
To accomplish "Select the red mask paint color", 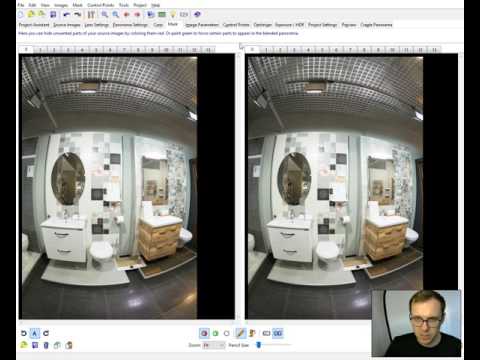I will tap(204, 333).
